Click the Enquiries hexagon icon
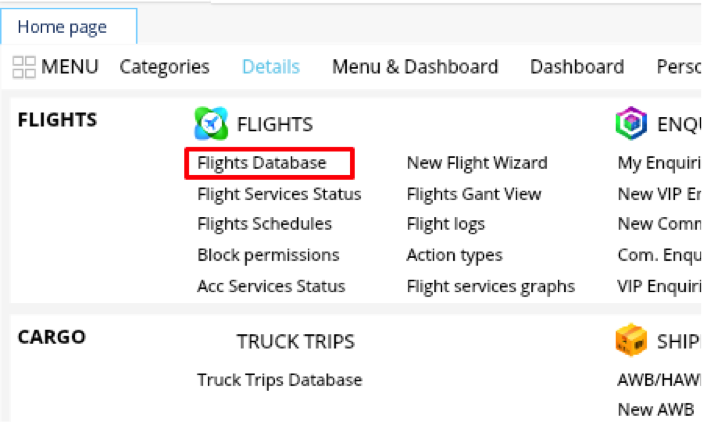 631,123
